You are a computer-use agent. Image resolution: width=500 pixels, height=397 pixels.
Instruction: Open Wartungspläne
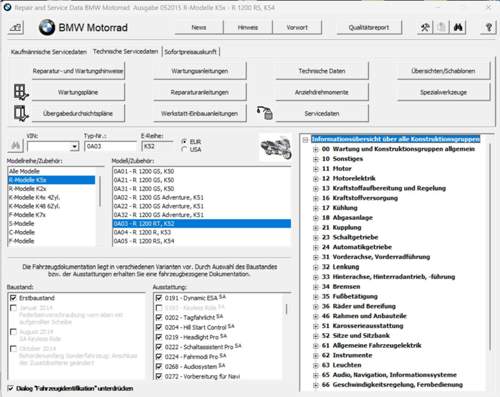[78, 92]
